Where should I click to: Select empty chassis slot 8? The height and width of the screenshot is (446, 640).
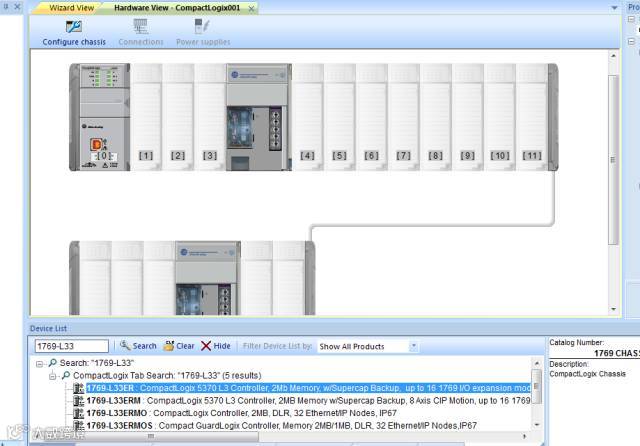[435, 117]
